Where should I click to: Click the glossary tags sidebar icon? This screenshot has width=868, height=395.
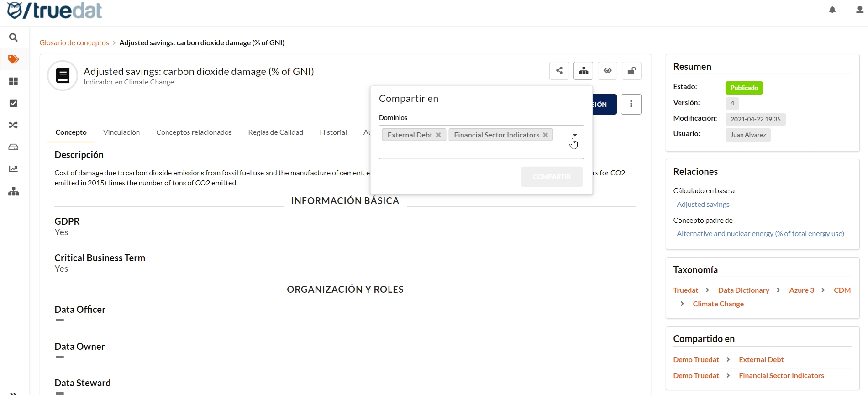click(x=14, y=59)
